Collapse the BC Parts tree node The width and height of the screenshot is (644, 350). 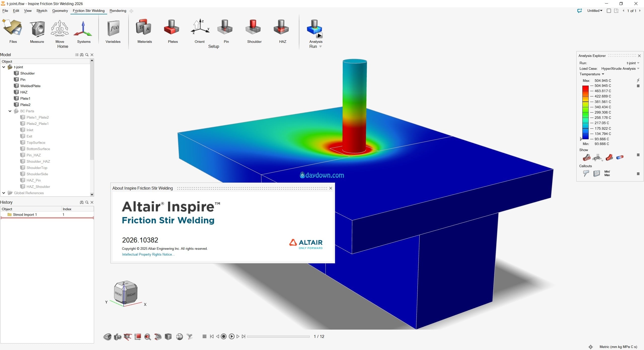pyautogui.click(x=10, y=111)
